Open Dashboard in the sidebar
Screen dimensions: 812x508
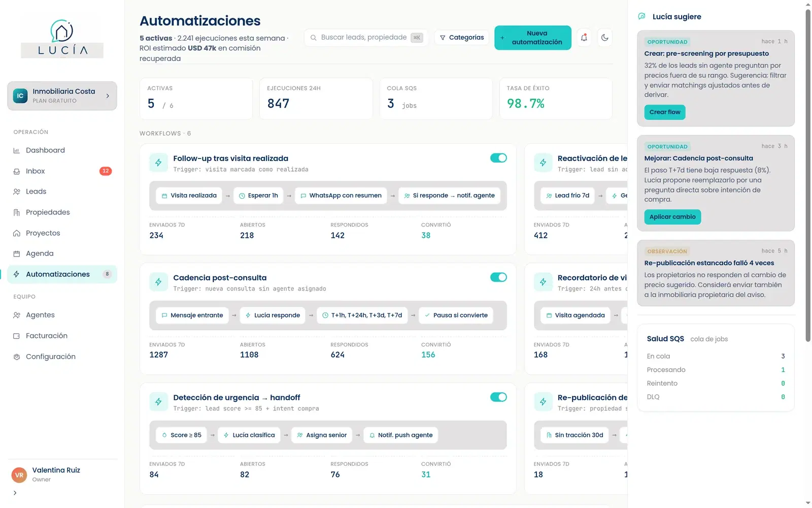tap(62, 150)
